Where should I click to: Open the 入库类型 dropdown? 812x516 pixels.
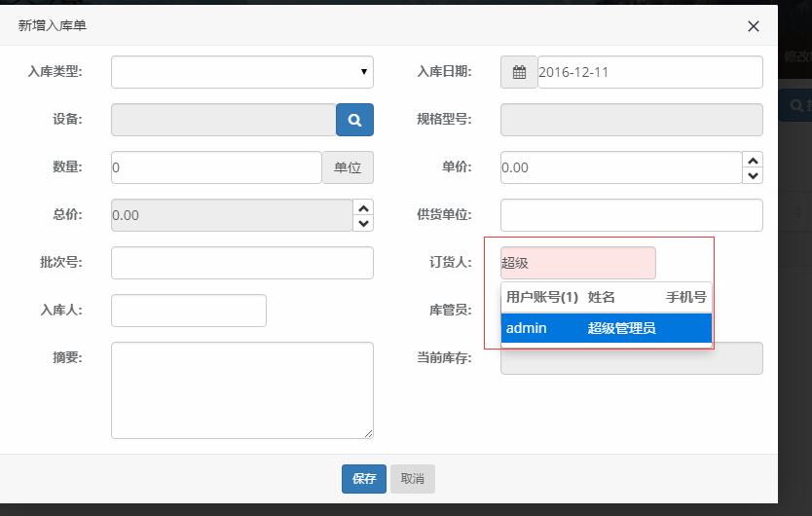click(241, 72)
